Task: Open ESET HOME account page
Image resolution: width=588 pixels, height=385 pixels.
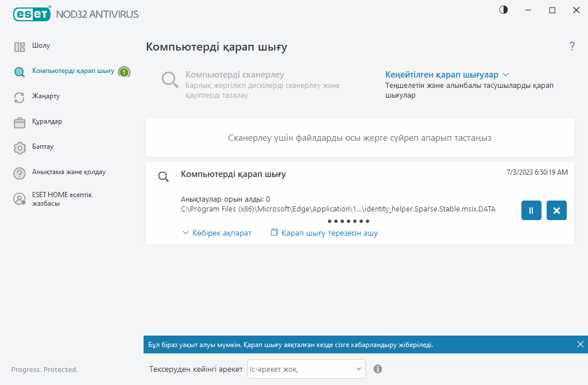Action: pyautogui.click(x=61, y=199)
